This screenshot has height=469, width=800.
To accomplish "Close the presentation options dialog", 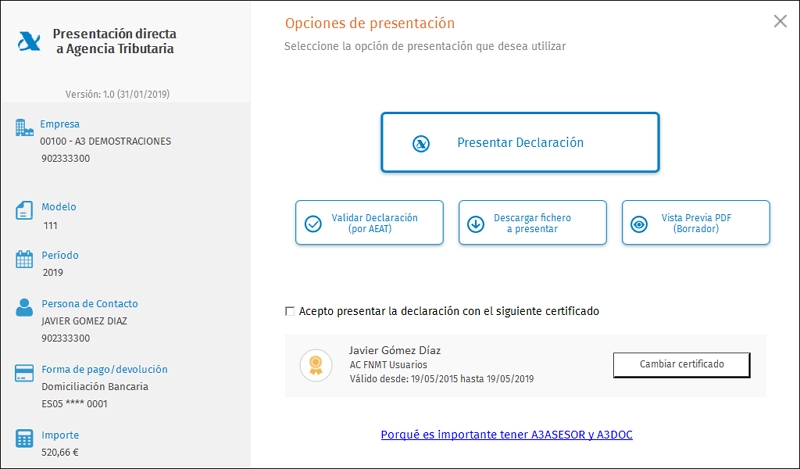I will [780, 21].
